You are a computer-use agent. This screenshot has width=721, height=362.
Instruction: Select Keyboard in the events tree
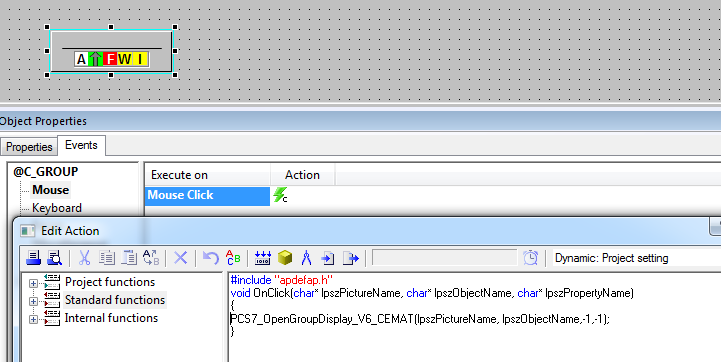point(57,208)
